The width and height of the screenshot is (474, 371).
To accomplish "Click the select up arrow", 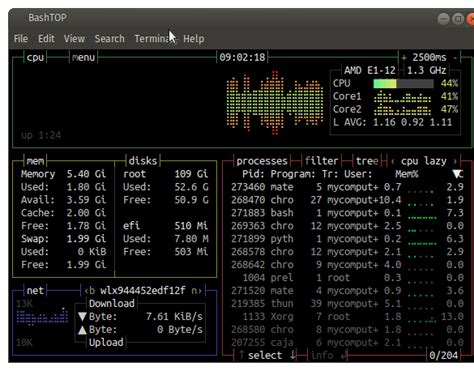I will click(242, 355).
